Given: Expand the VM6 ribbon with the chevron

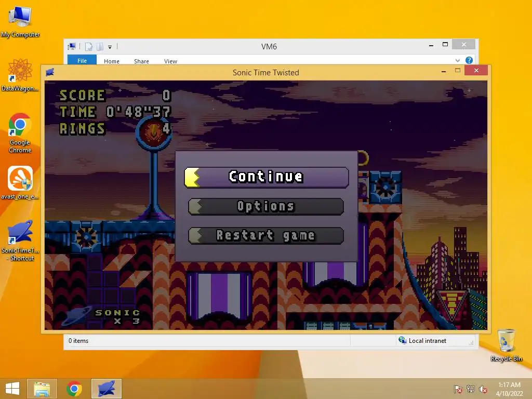Looking at the screenshot, I should [x=457, y=60].
